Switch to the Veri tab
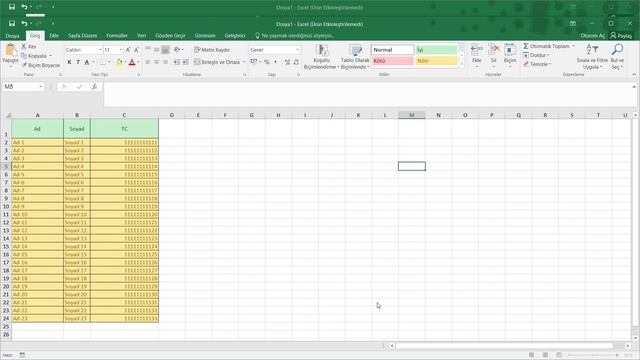640x360 pixels. 141,36
